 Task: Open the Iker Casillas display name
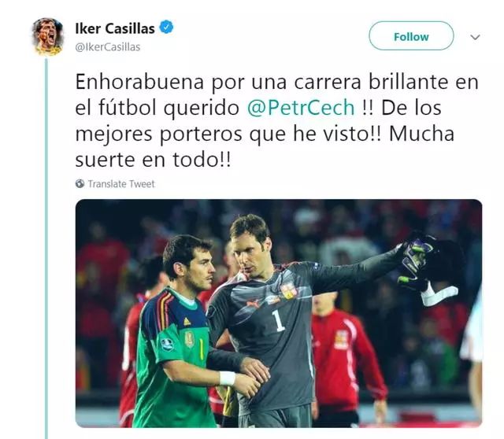pos(115,28)
